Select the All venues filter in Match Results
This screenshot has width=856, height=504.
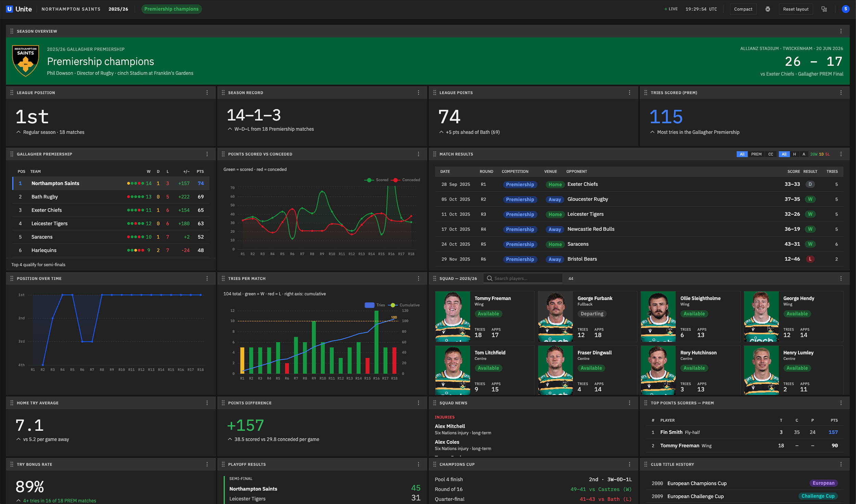point(784,154)
